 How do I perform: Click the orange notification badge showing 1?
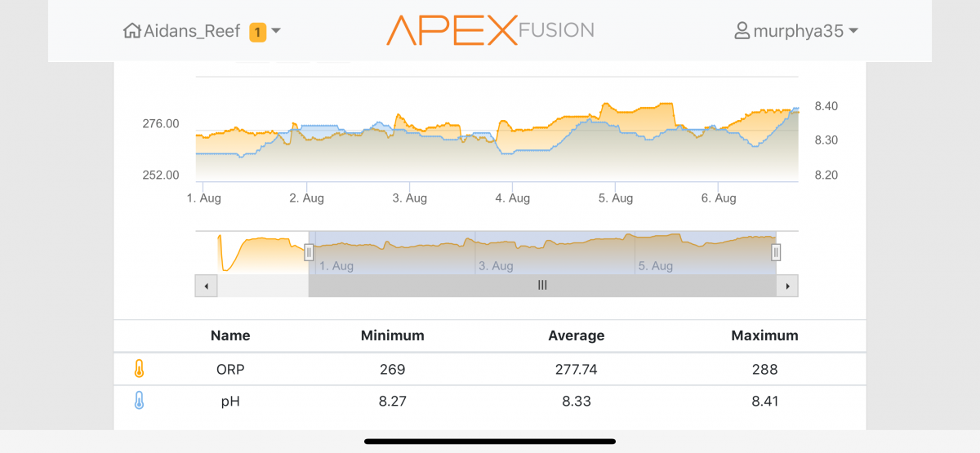click(257, 32)
